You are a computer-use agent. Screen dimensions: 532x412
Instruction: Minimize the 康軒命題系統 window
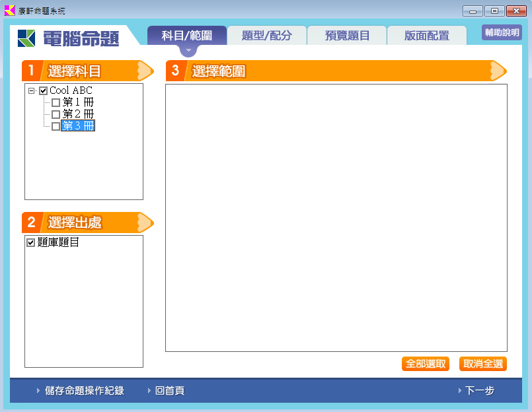click(472, 11)
